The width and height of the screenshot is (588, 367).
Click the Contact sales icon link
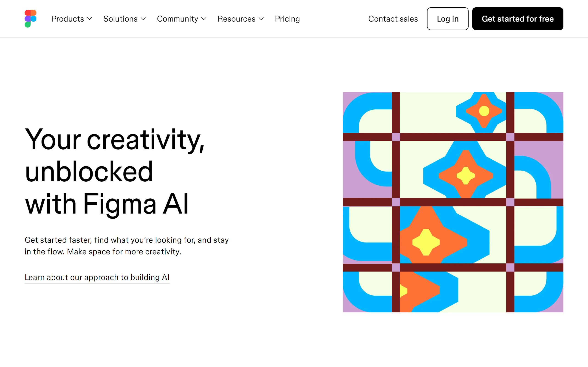(393, 19)
